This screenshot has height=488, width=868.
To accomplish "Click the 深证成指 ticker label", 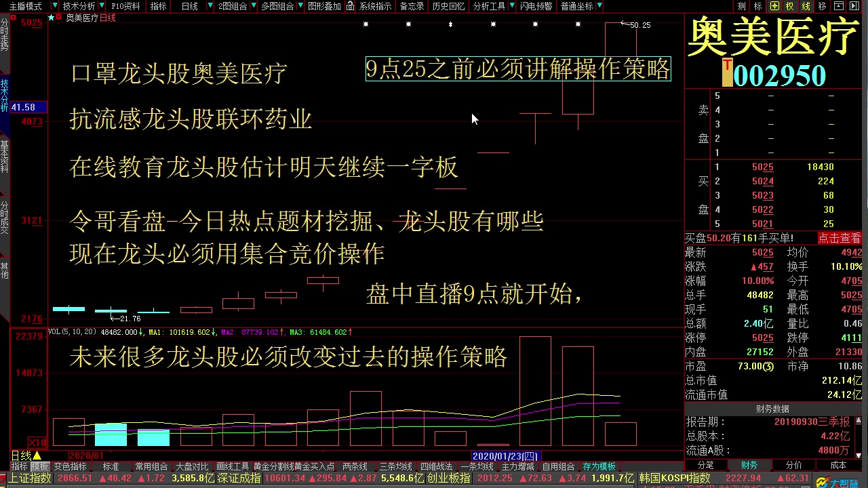I will coord(239,479).
